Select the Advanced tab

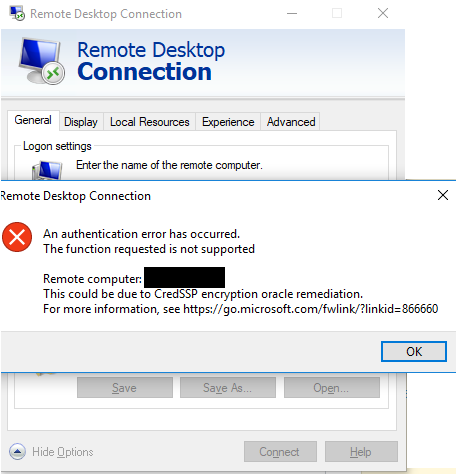click(291, 122)
